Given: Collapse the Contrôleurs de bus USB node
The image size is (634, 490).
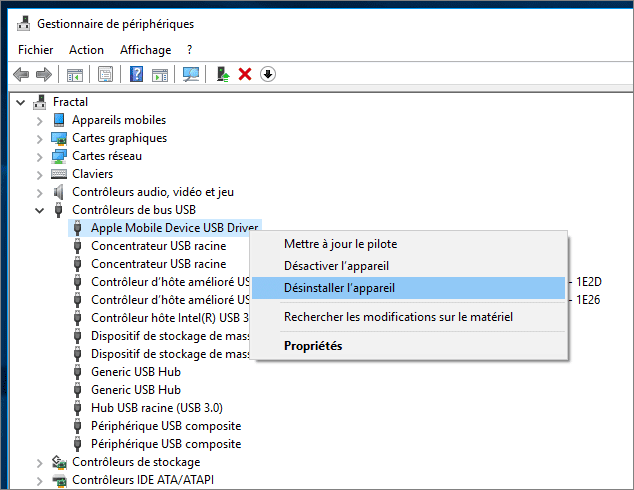Looking at the screenshot, I should coord(40,210).
